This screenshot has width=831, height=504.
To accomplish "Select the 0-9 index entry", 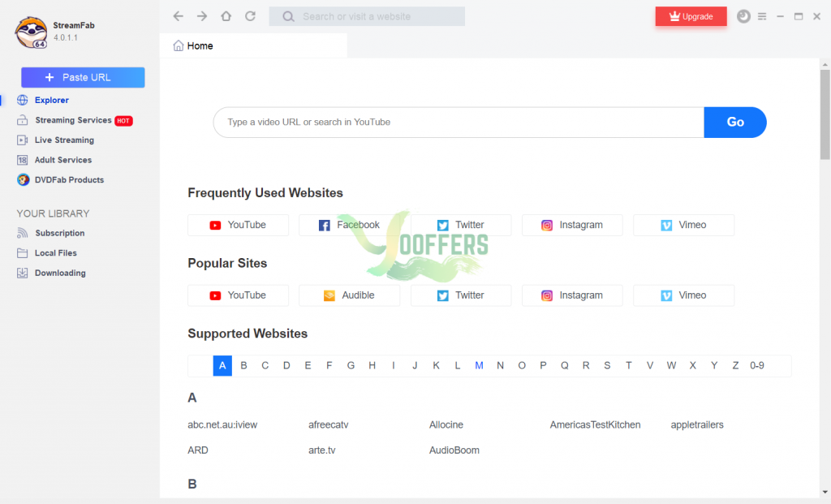I will 757,366.
